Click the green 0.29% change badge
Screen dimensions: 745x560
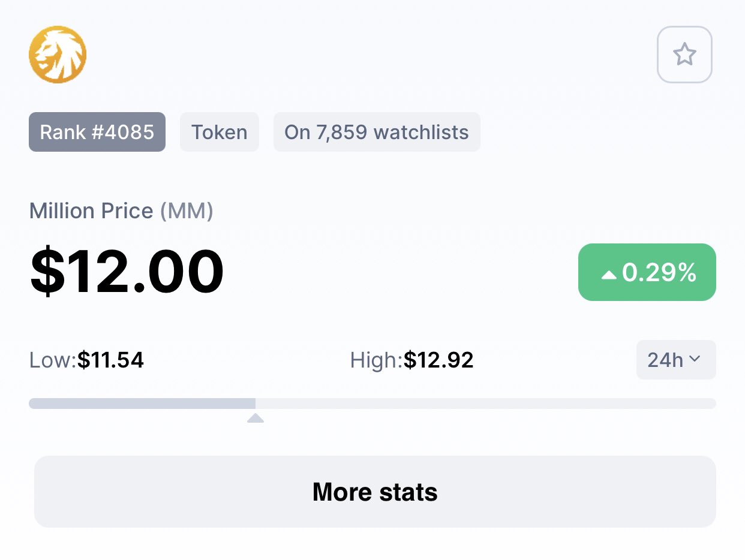(647, 272)
